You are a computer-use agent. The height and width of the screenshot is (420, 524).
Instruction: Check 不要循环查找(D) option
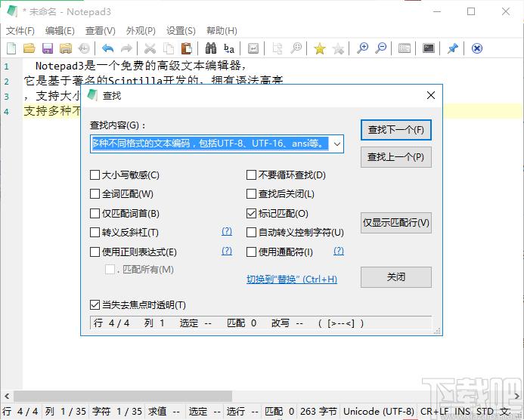251,175
